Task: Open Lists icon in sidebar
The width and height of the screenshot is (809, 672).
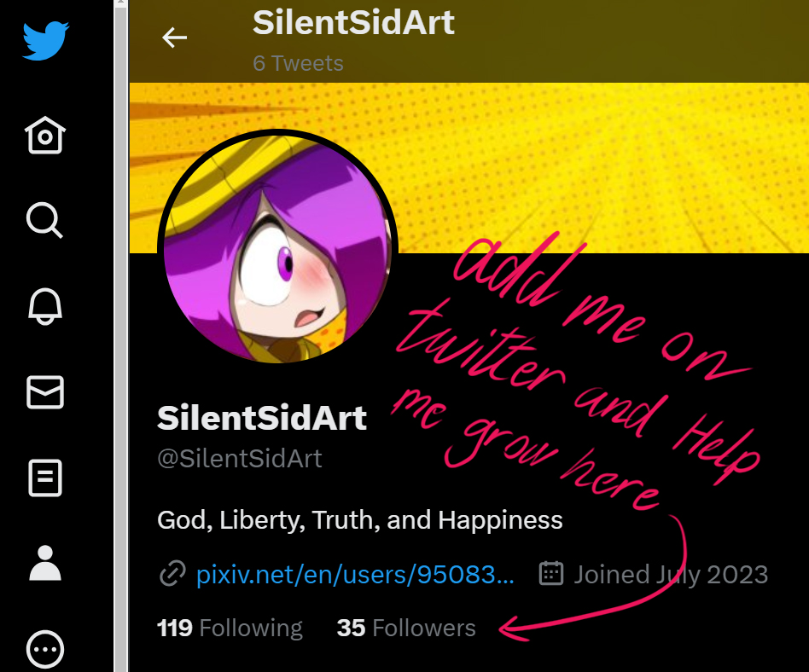Action: 45,478
